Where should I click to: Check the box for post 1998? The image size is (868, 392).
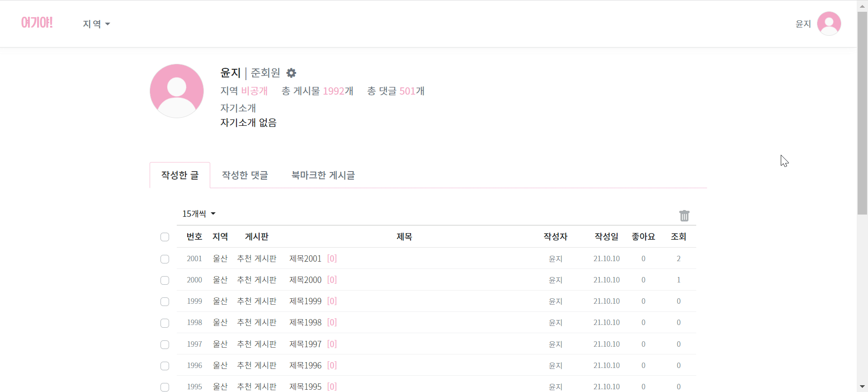click(165, 323)
